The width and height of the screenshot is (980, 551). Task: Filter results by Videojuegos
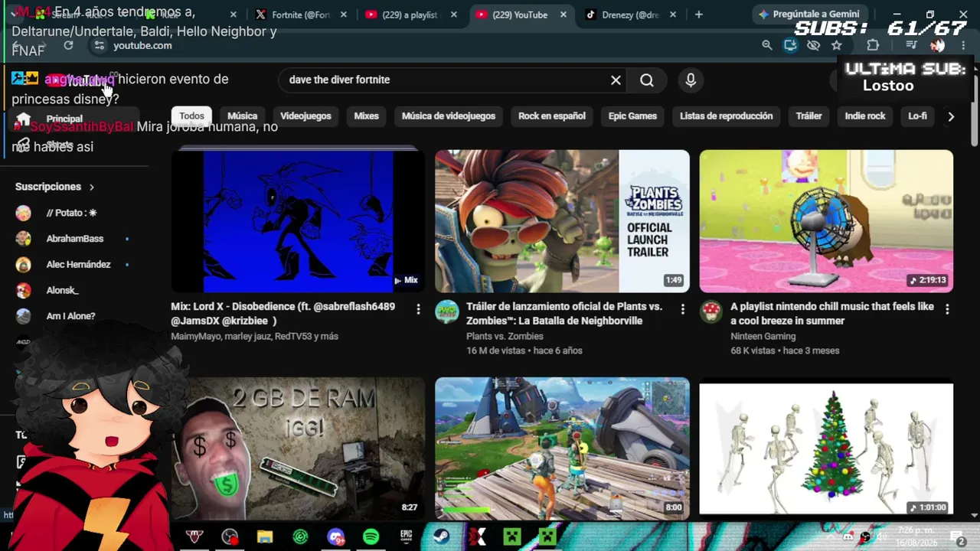(305, 116)
